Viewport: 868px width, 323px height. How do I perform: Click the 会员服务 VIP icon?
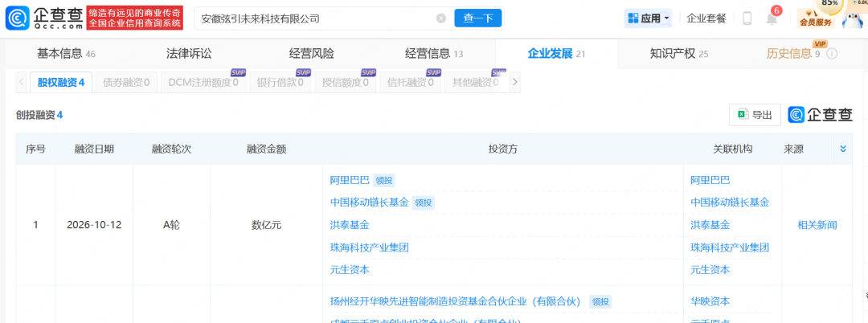coord(816,18)
